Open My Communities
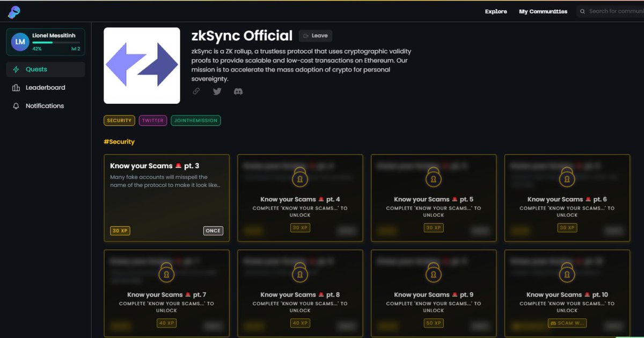This screenshot has height=338, width=644. [543, 11]
